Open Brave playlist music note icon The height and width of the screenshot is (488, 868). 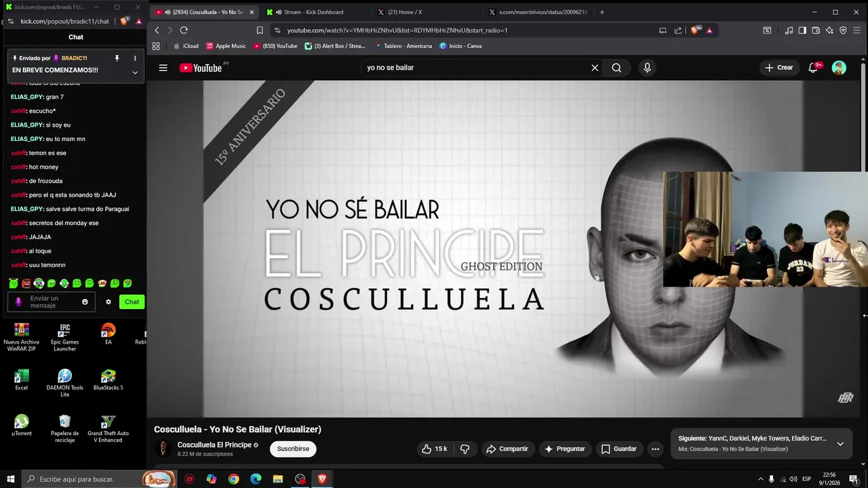point(789,30)
